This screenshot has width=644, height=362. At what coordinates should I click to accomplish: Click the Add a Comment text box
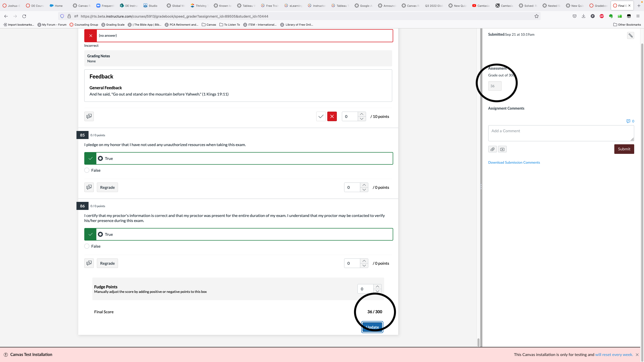click(x=561, y=133)
